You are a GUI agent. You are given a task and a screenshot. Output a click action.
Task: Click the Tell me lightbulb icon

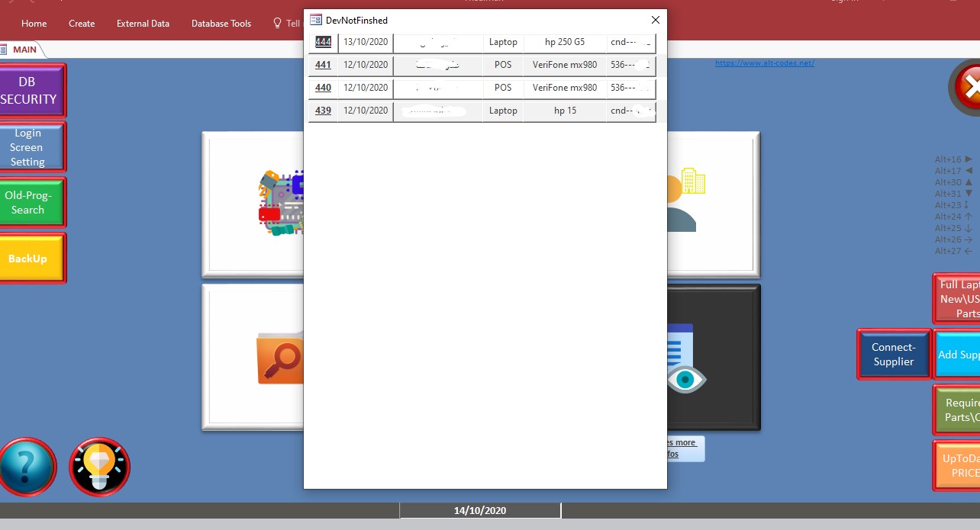[x=278, y=23]
